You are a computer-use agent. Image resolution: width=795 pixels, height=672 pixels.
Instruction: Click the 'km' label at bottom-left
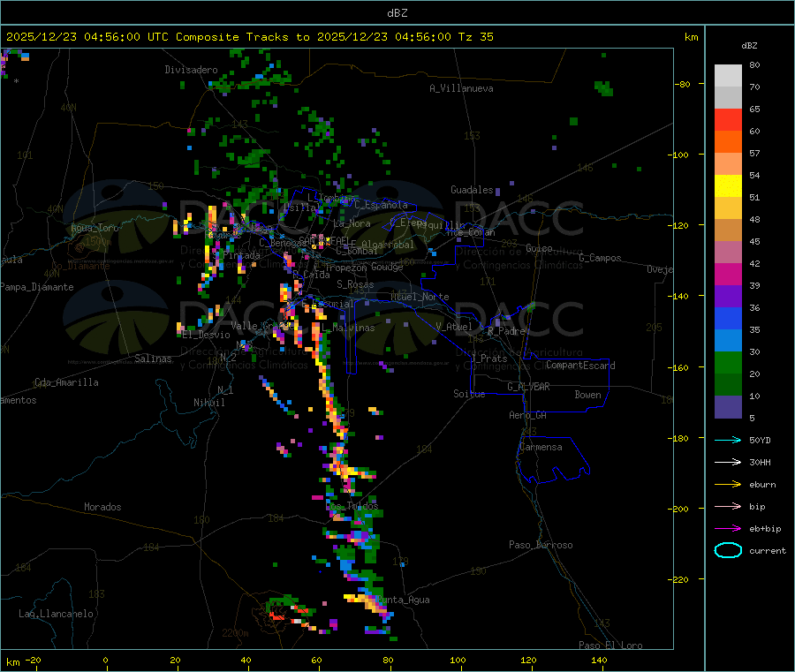[x=12, y=662]
